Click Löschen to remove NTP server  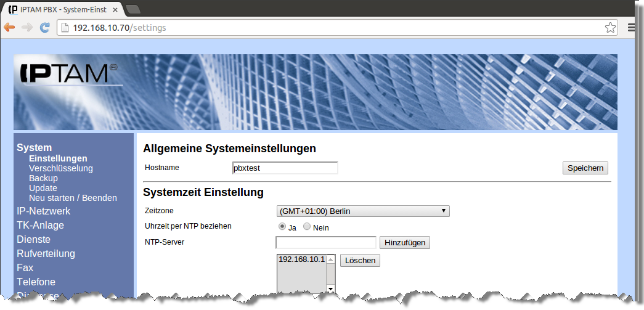360,260
